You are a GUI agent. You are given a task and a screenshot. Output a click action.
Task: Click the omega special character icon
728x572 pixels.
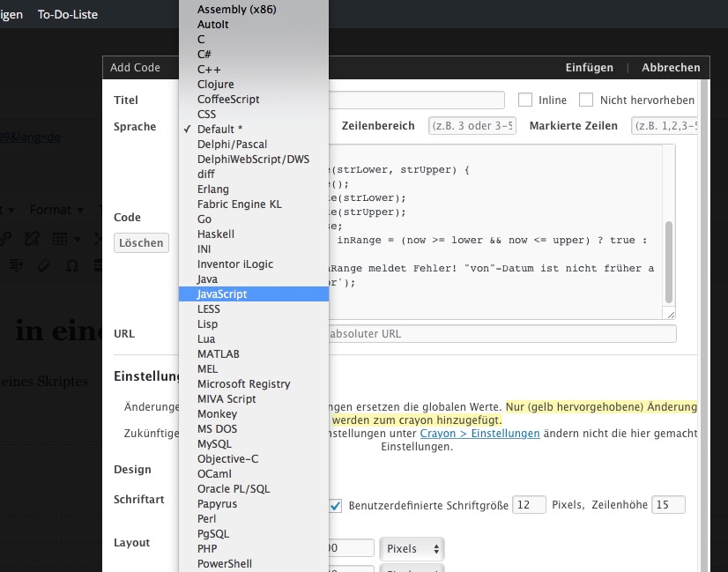(x=72, y=265)
